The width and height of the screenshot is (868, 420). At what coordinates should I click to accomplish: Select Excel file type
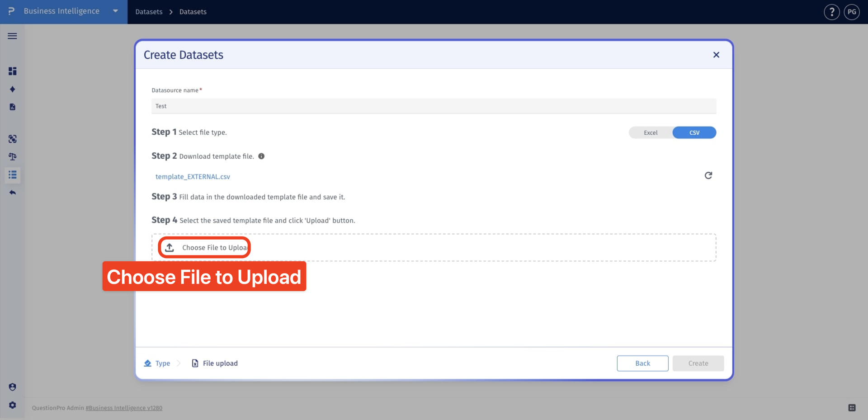coord(651,132)
